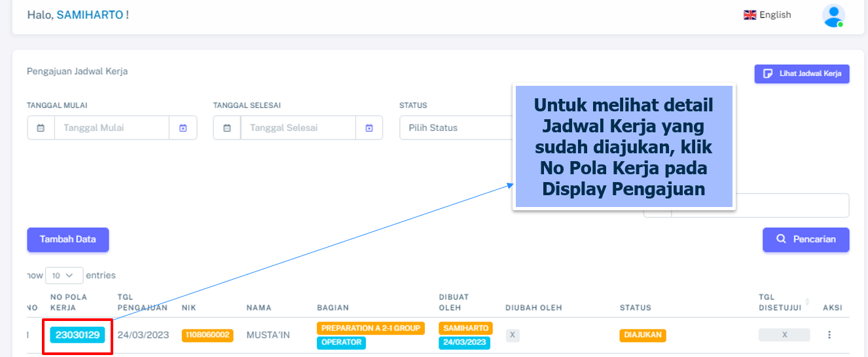This screenshot has height=357, width=868.
Task: Click the PREPARATION A 2-1 GROUP badge
Action: (371, 328)
